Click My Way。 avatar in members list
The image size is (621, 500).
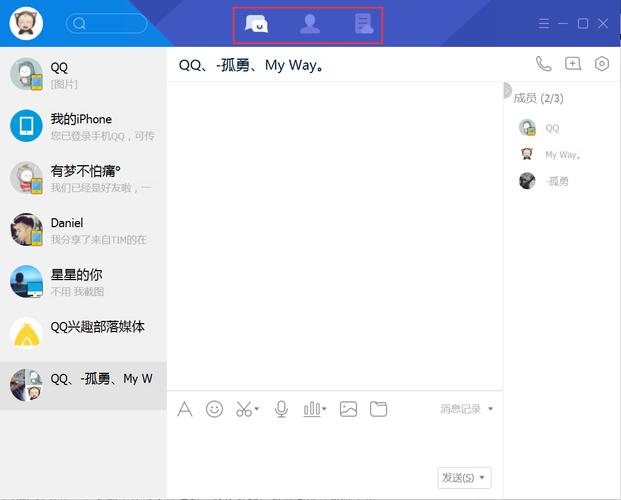[x=527, y=154]
